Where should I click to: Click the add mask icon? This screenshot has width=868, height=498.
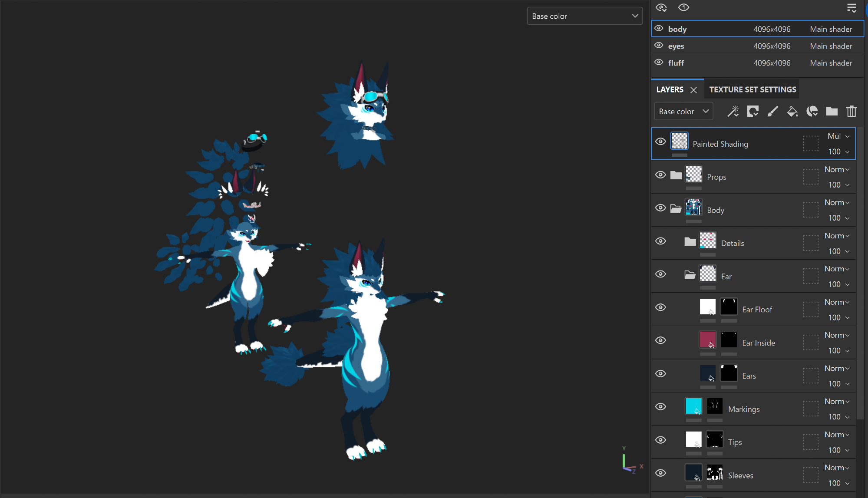coord(752,112)
